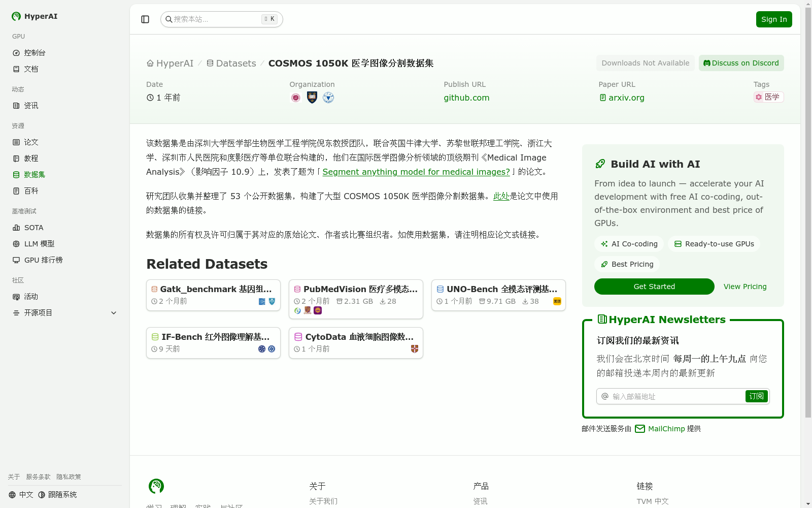Select 数据集 in sidebar
This screenshot has width=812, height=508.
pos(65,175)
